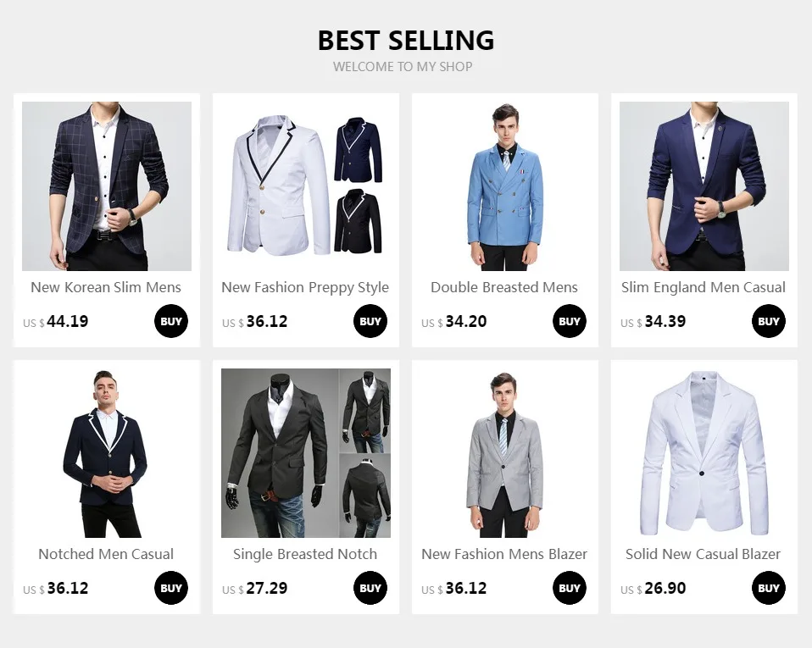This screenshot has width=812, height=648.
Task: Open the solid navy slim blazer image
Action: tap(704, 186)
